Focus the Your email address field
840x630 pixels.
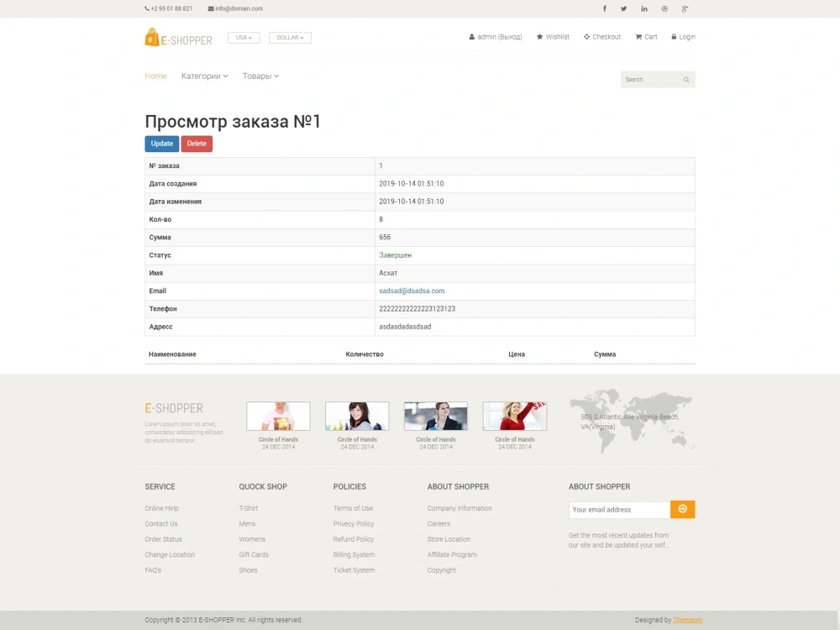pyautogui.click(x=619, y=510)
